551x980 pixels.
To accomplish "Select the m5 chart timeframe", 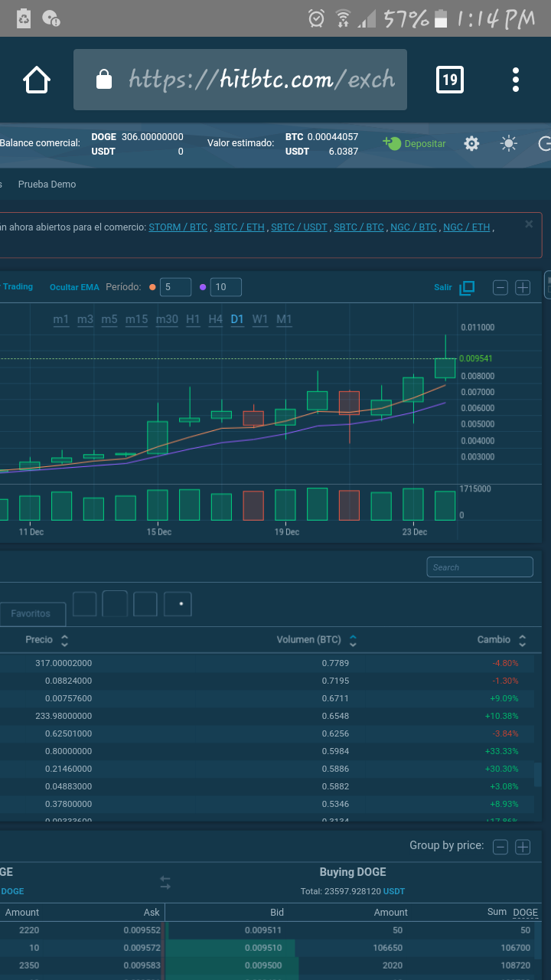I will 109,319.
